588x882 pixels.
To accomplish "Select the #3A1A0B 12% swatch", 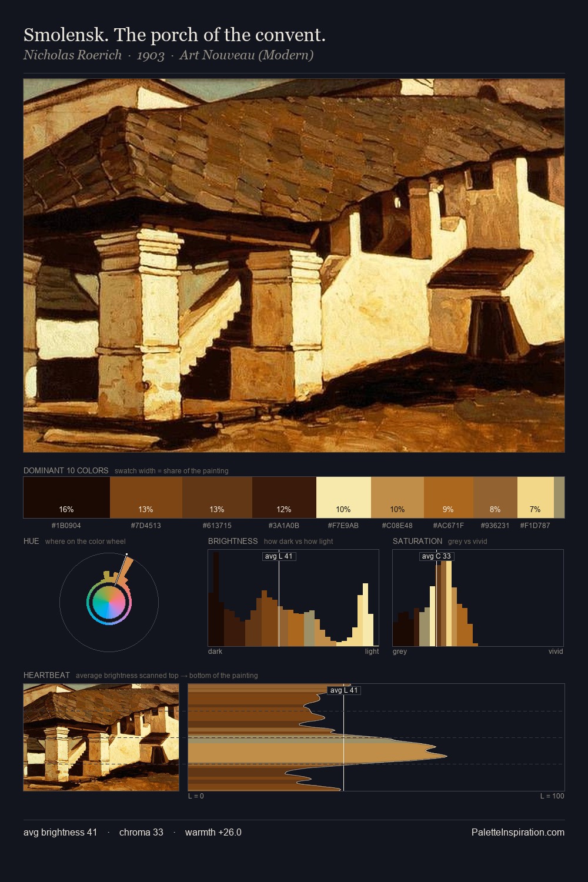I will tap(284, 497).
